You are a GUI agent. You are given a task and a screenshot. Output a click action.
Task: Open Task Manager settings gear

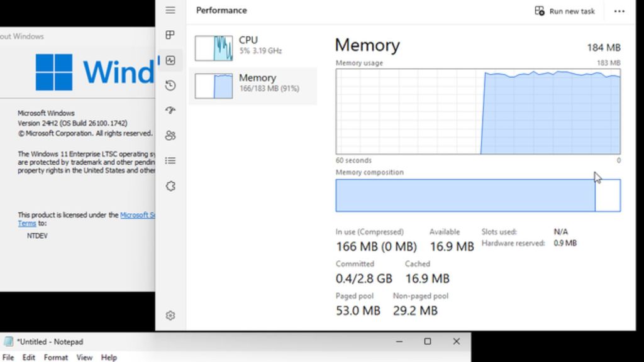(x=170, y=315)
